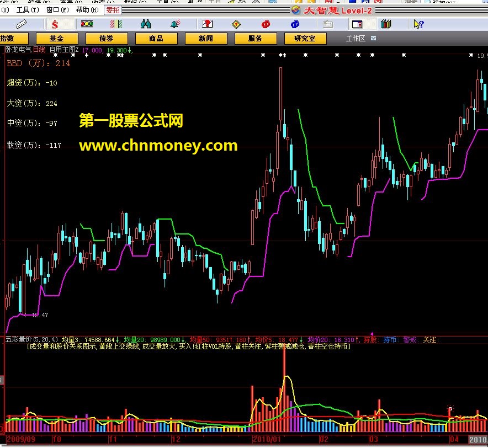Click the red coin toolbar icon
The width and height of the screenshot is (488, 448).
pos(266,24)
